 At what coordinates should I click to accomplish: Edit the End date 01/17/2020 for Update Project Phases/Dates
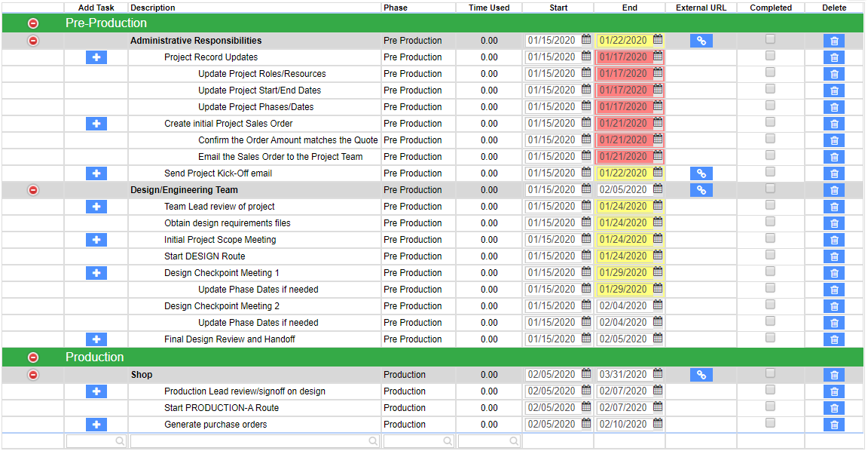(625, 107)
